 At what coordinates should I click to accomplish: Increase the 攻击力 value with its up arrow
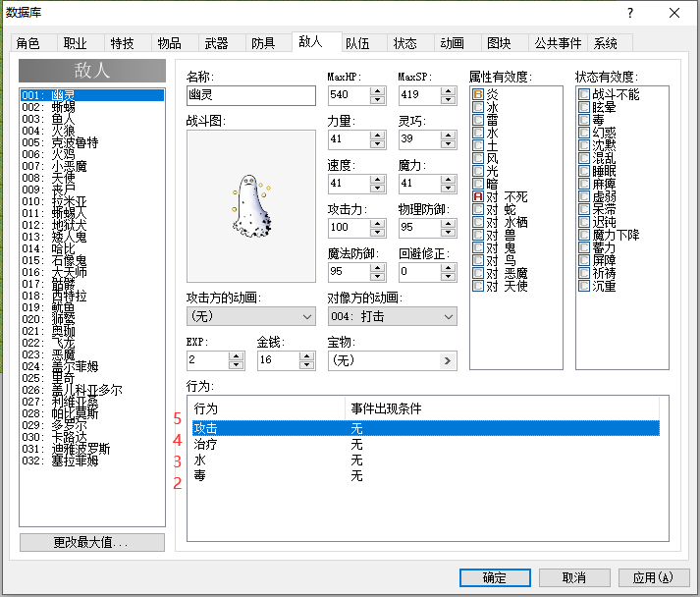(x=378, y=224)
